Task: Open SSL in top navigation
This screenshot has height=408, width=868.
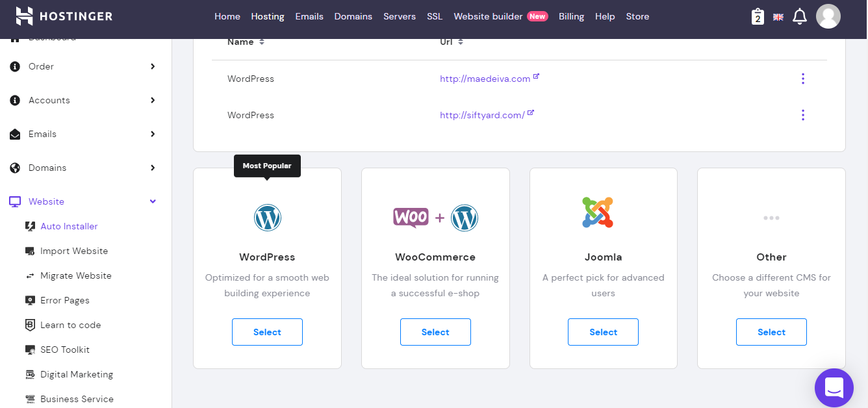Action: coord(435,16)
